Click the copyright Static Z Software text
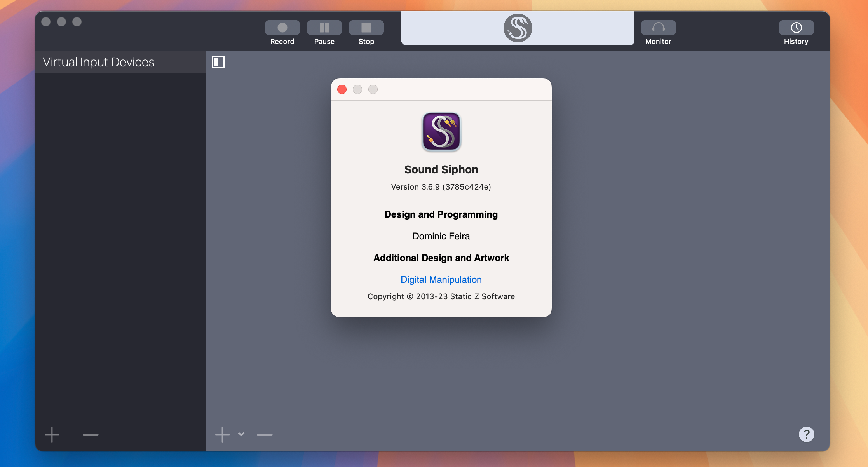Viewport: 868px width, 467px height. pyautogui.click(x=441, y=296)
